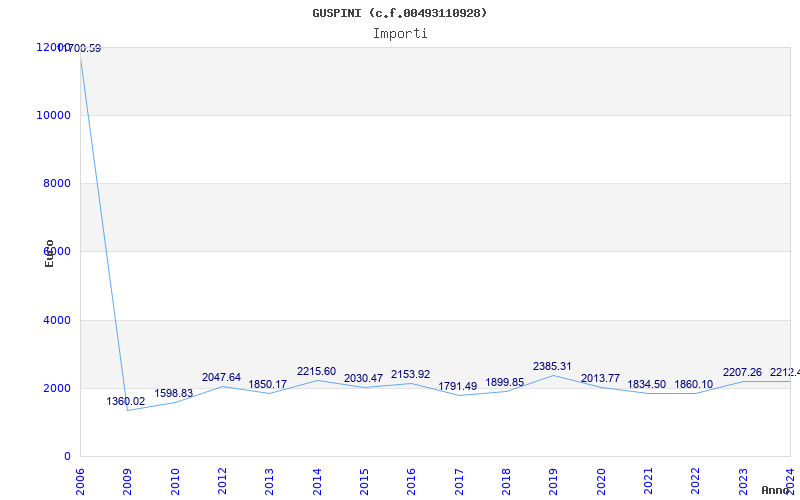The width and height of the screenshot is (800, 500).
Task: Click the chart title GUSPINI (c.f.00493110928)
Action: pos(399,13)
